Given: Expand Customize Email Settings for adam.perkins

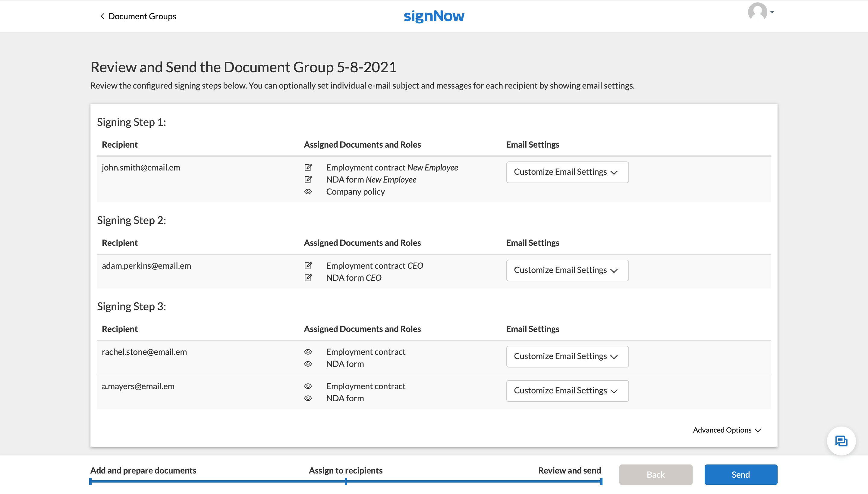Looking at the screenshot, I should (x=567, y=270).
